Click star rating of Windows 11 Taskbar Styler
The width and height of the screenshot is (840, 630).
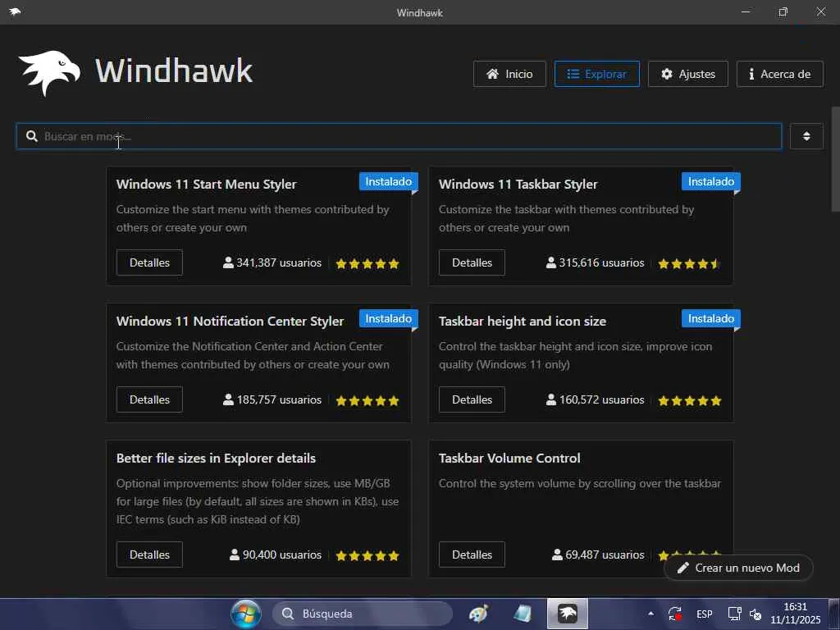689,263
